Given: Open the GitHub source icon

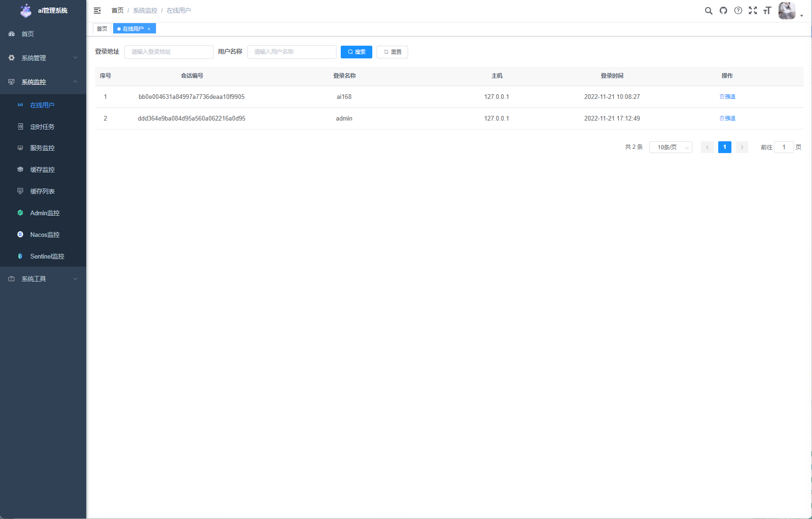Looking at the screenshot, I should point(723,10).
